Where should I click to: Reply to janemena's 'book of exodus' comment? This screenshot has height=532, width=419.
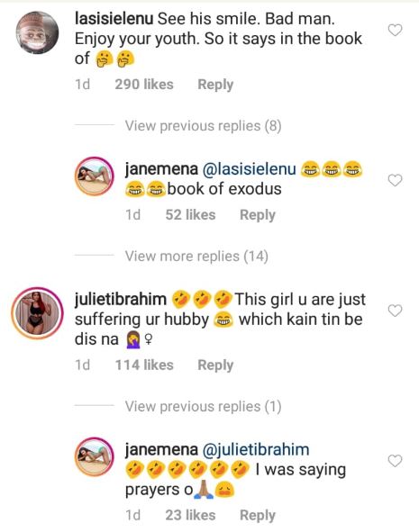pos(258,215)
